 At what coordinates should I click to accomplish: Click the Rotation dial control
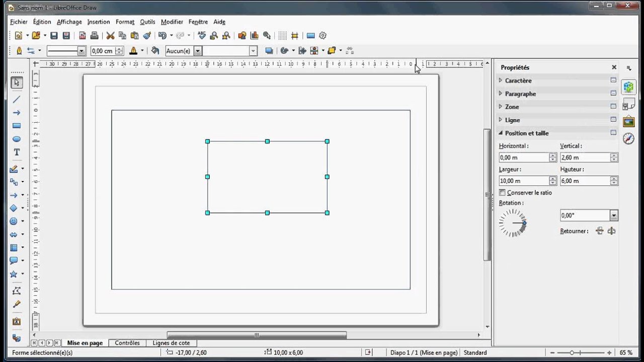click(x=513, y=223)
